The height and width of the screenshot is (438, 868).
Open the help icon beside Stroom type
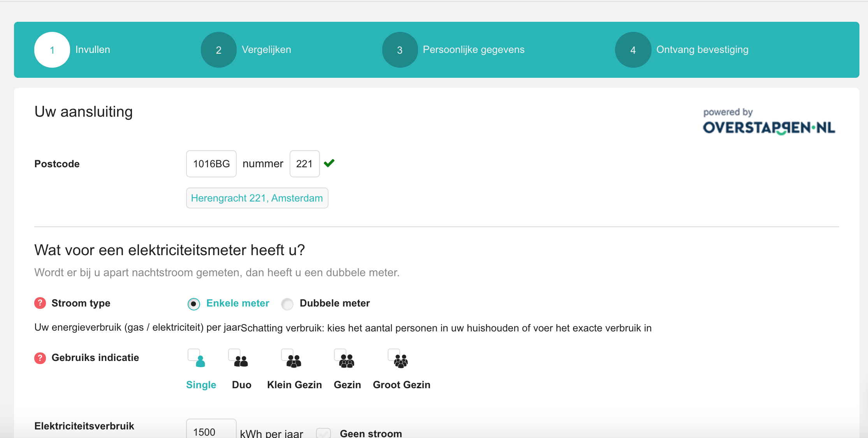(40, 303)
